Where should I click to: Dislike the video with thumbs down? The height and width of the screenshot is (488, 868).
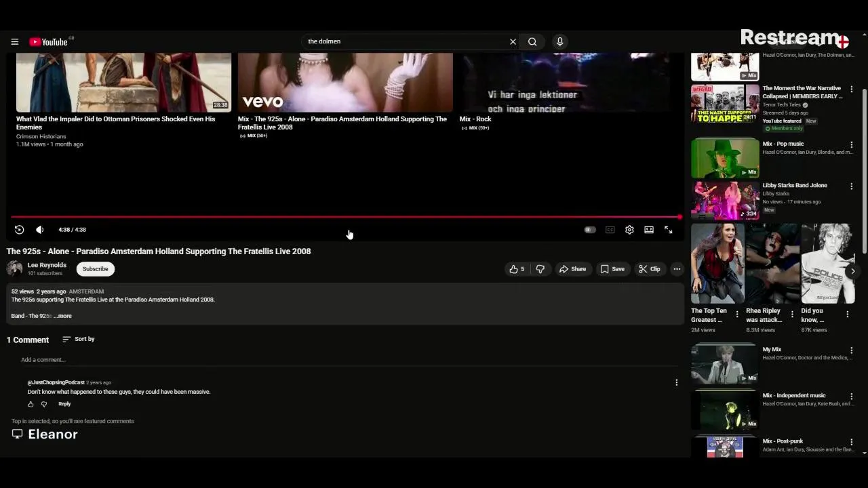540,269
